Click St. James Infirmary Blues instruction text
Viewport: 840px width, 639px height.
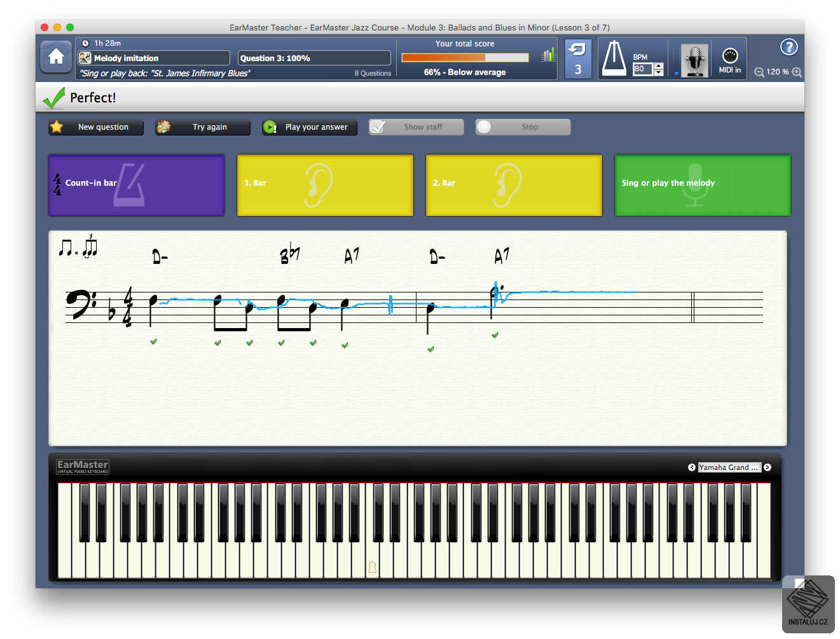coord(165,73)
